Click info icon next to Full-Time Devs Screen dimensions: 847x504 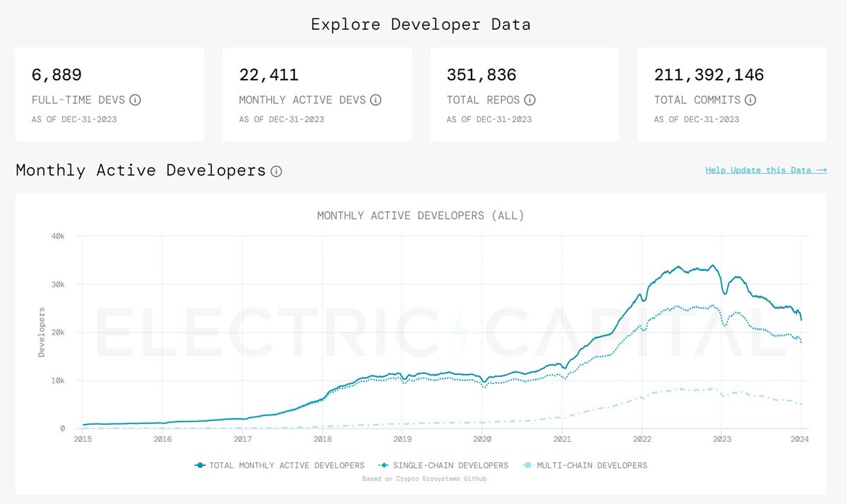tap(136, 100)
